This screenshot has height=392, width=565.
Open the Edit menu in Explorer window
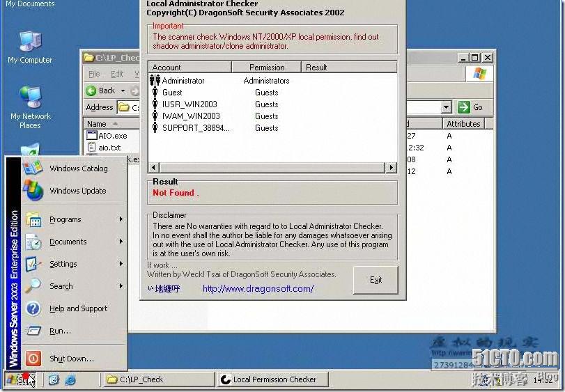coord(117,74)
